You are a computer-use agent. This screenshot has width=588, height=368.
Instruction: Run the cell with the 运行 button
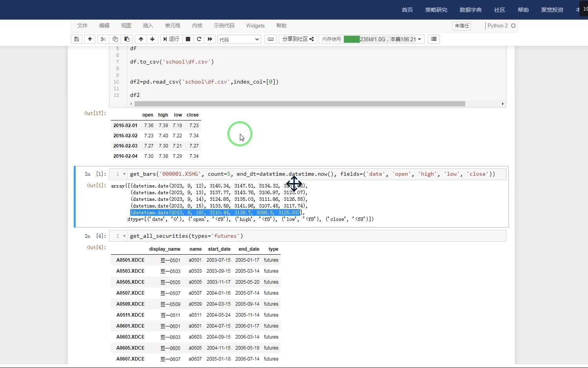point(171,39)
